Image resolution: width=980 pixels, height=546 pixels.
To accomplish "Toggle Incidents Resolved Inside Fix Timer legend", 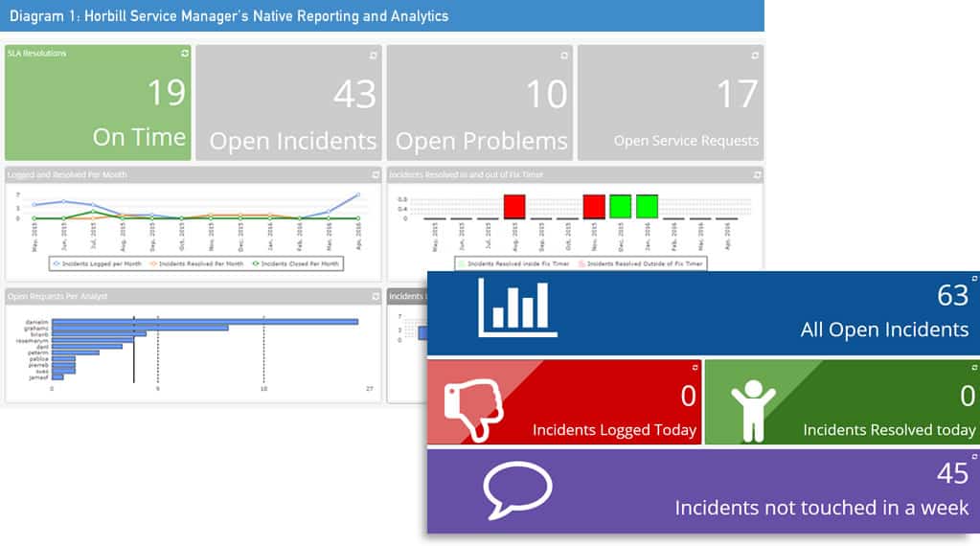I will coord(517,263).
